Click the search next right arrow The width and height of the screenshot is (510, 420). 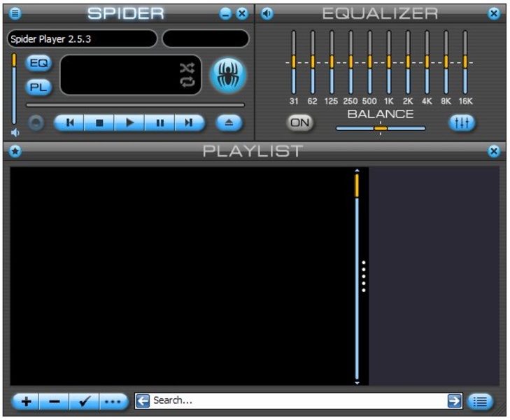(x=454, y=401)
